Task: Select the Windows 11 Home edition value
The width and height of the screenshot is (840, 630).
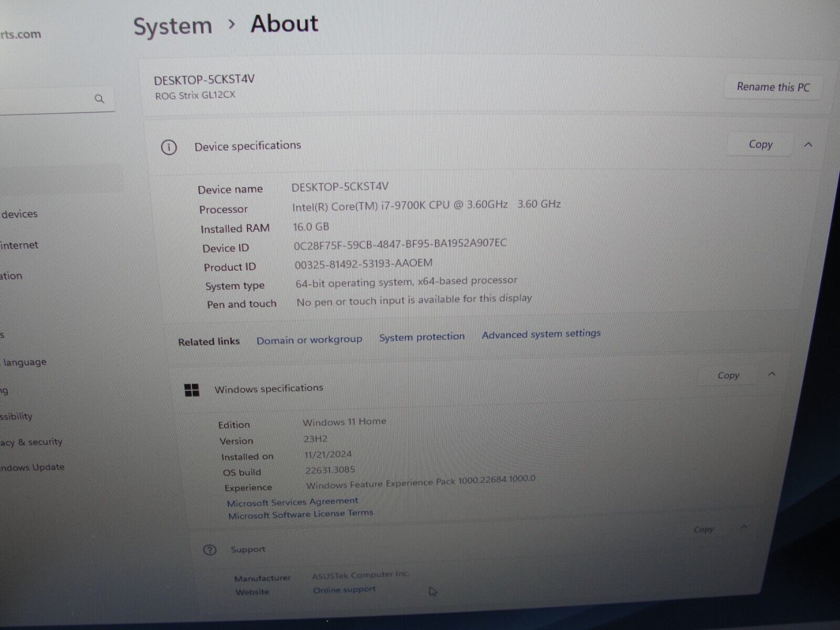Action: (344, 422)
